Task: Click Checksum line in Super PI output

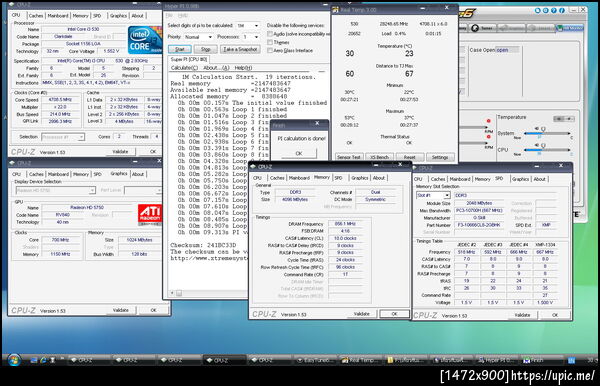Action: [x=204, y=245]
